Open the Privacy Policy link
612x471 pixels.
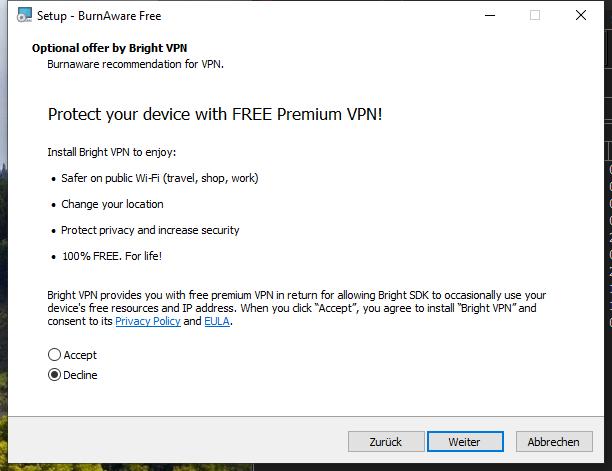pos(148,321)
